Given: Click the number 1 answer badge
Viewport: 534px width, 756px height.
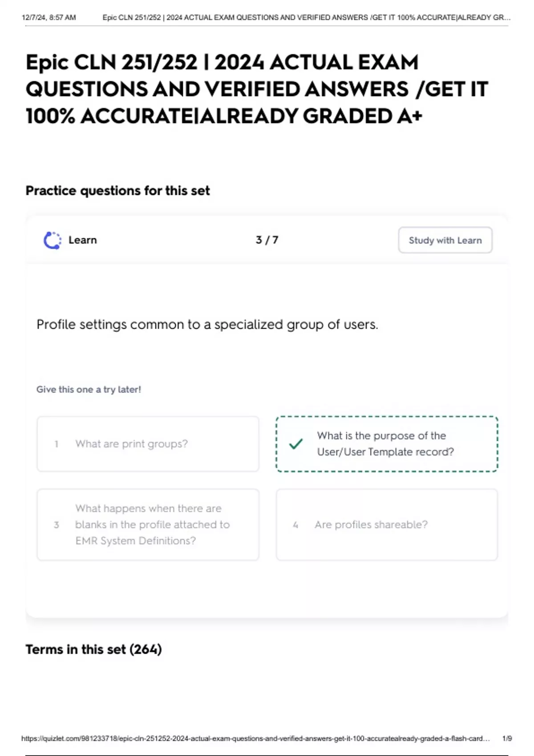Looking at the screenshot, I should pos(57,444).
